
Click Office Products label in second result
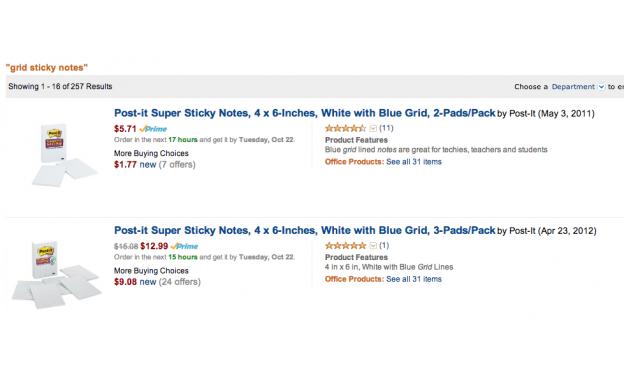[x=354, y=279]
